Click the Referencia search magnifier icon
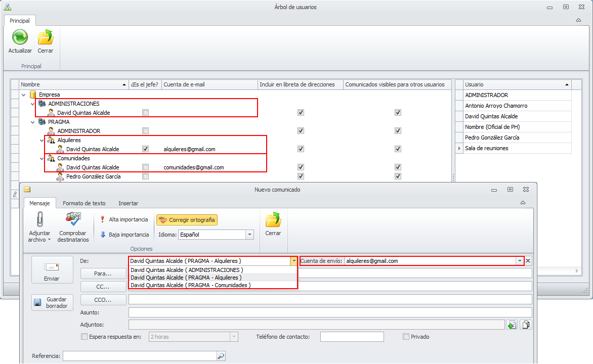This screenshot has height=364, width=593. (x=221, y=356)
